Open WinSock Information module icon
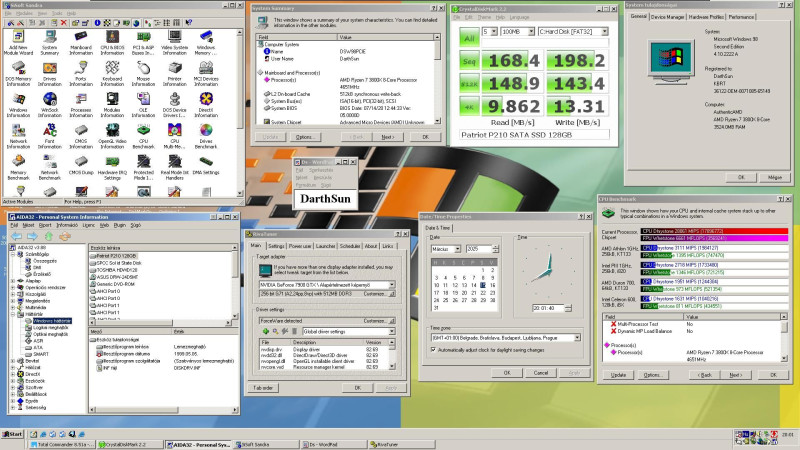Image resolution: width=800 pixels, height=450 pixels. pyautogui.click(x=49, y=106)
